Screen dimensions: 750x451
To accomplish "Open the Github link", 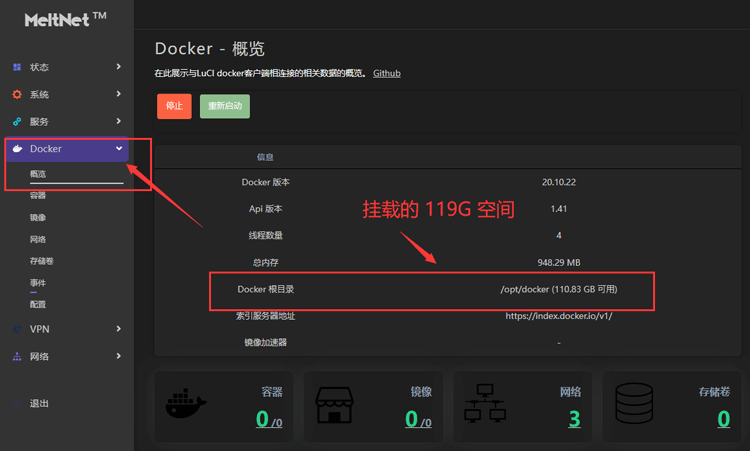I will point(386,73).
